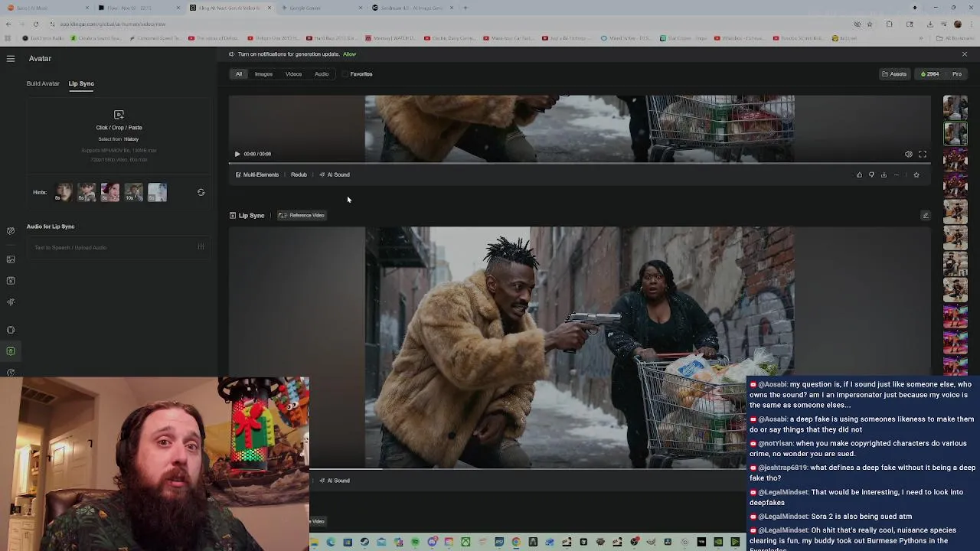Image resolution: width=980 pixels, height=551 pixels.
Task: Choose the third hint thumbnail
Action: [110, 192]
